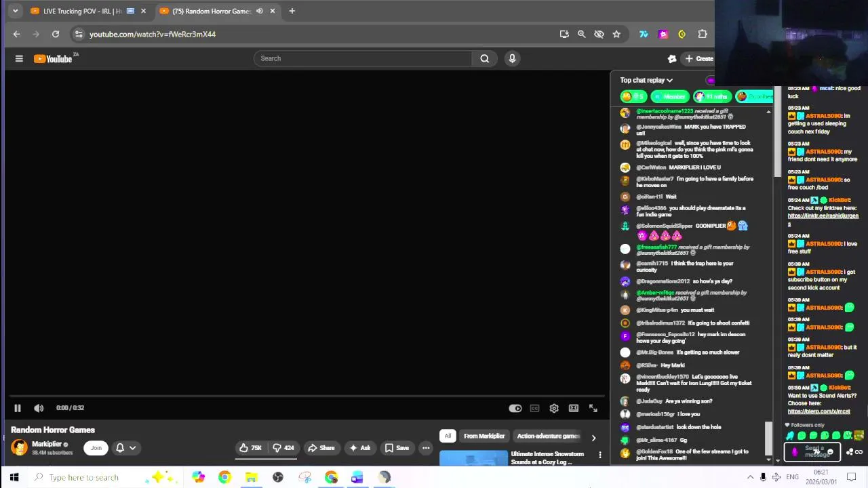
Task: Switch to theater mode view
Action: 574,408
